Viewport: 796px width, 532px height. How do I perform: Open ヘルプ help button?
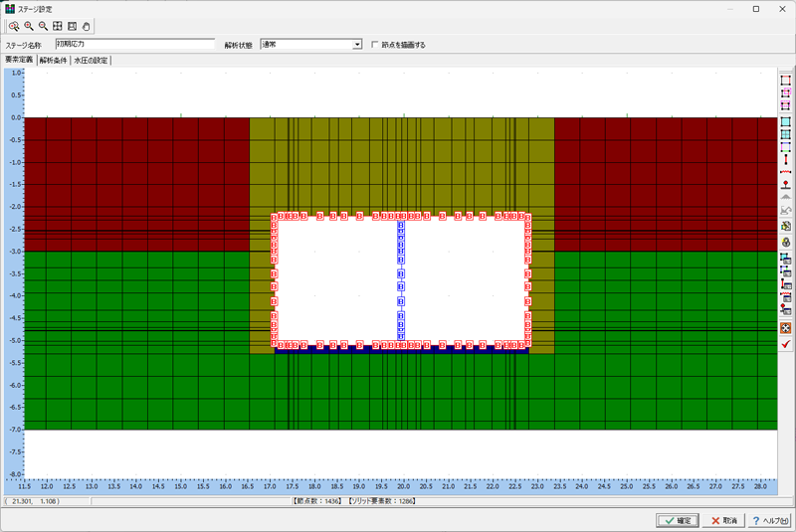(x=770, y=520)
